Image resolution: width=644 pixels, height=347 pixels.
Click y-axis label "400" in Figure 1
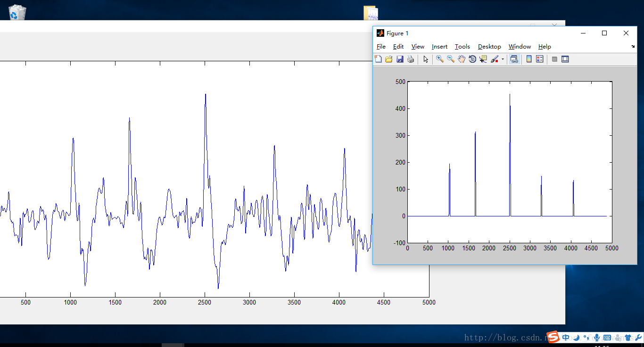point(400,108)
